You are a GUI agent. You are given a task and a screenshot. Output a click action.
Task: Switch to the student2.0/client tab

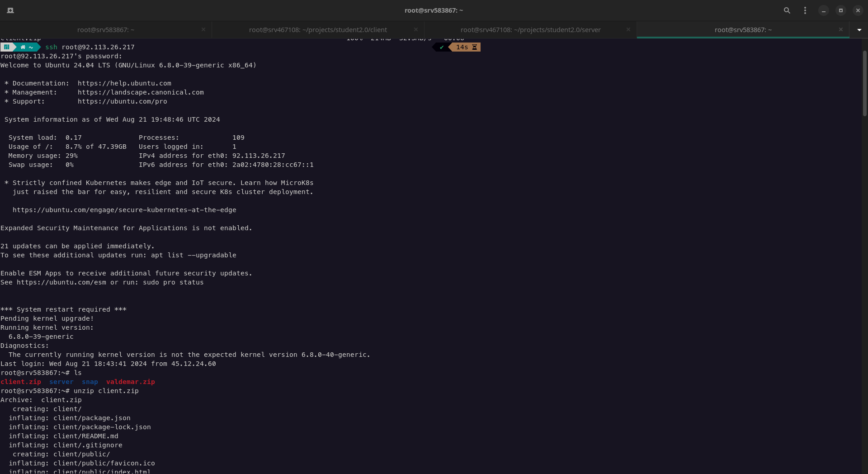[318, 30]
